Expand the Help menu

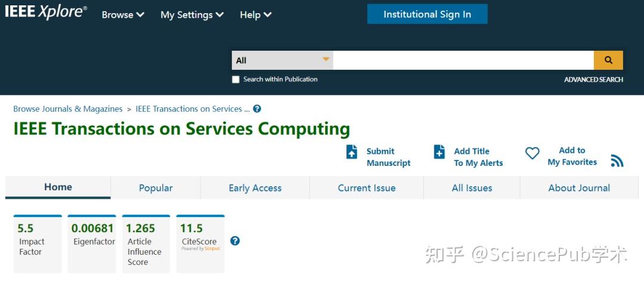(255, 15)
